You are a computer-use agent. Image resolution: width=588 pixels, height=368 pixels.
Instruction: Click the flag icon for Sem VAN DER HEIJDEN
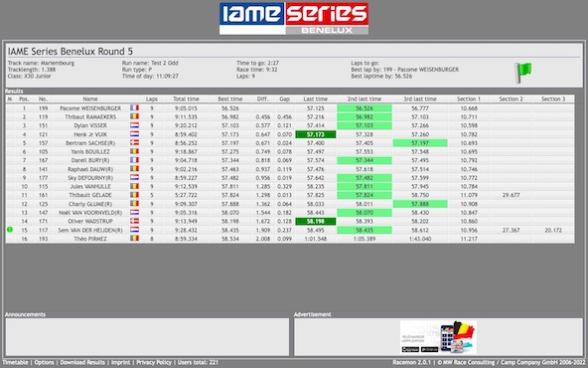134,230
